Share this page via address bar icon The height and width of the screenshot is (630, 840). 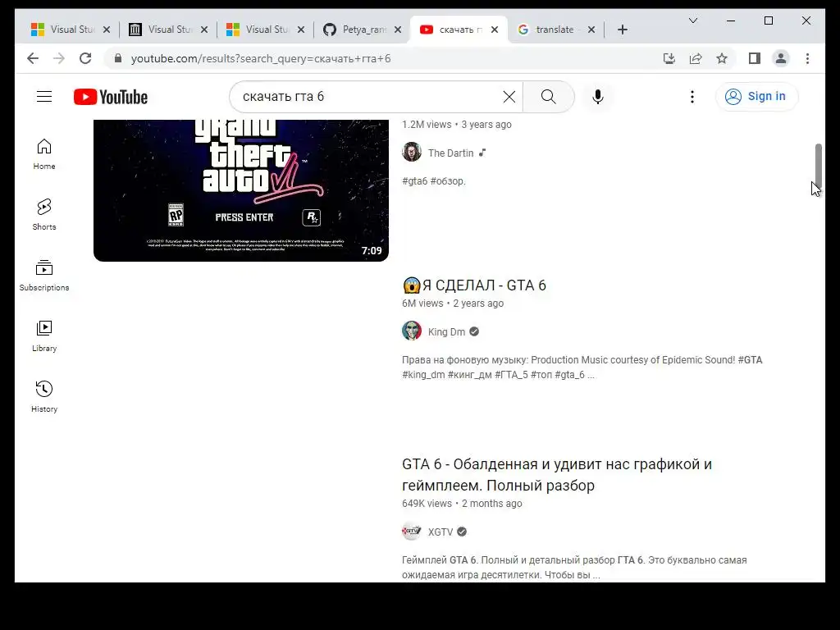coord(696,58)
